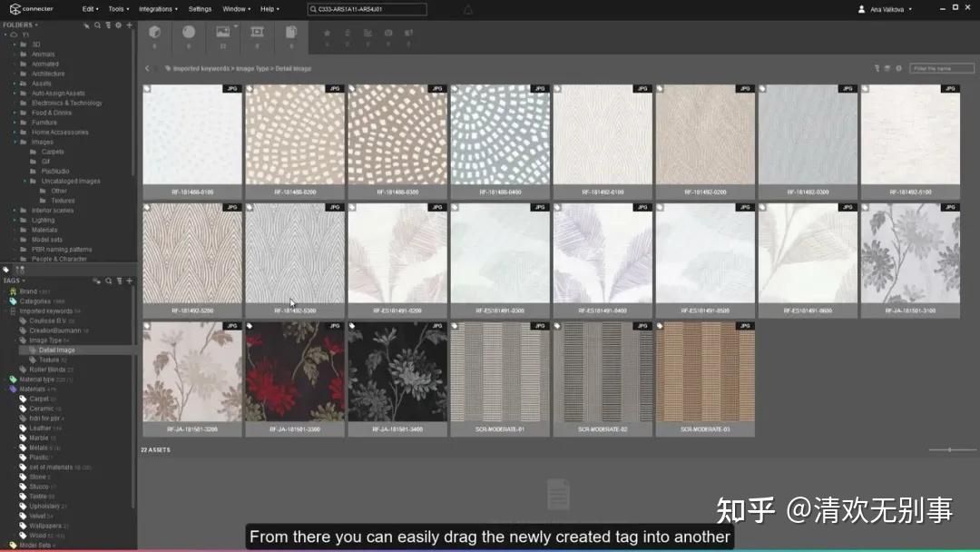Select the 3D models filter icon in toolbar
The height and width of the screenshot is (552, 980).
click(x=154, y=29)
